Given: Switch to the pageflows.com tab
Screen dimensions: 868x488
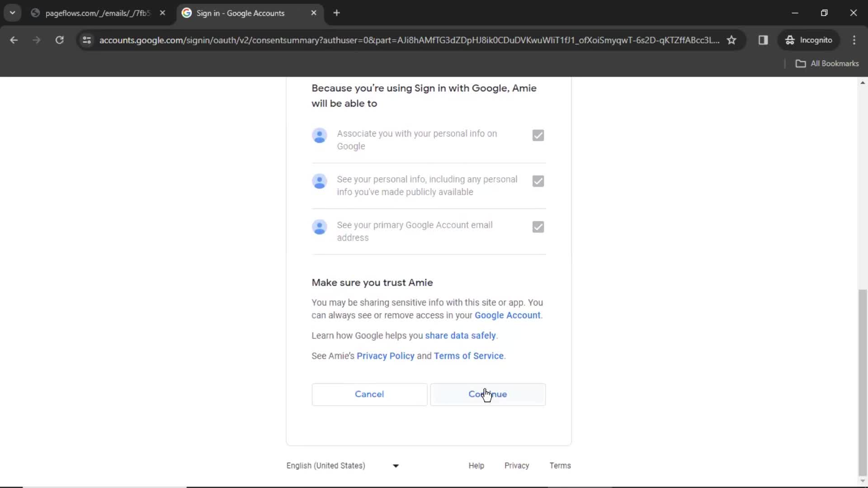Looking at the screenshot, I should click(97, 13).
